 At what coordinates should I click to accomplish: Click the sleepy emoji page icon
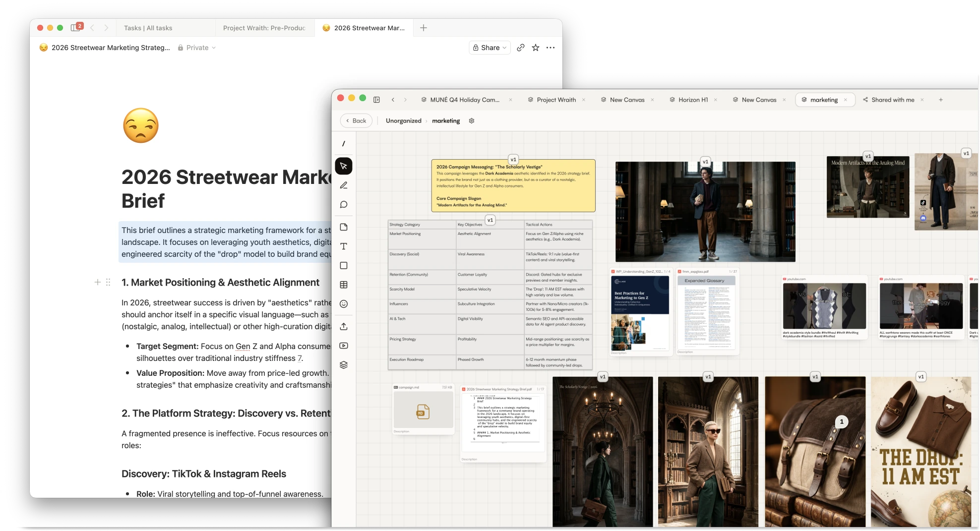pyautogui.click(x=141, y=125)
